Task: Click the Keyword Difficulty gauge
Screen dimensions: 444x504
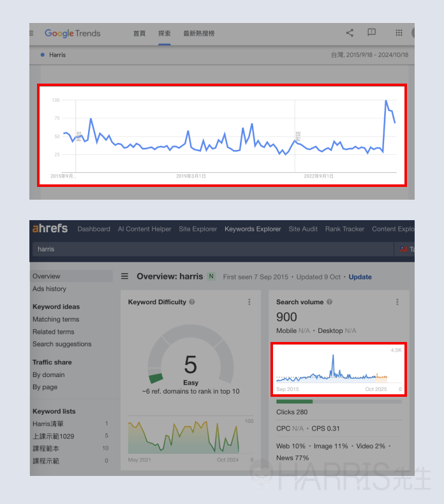Action: click(x=191, y=354)
